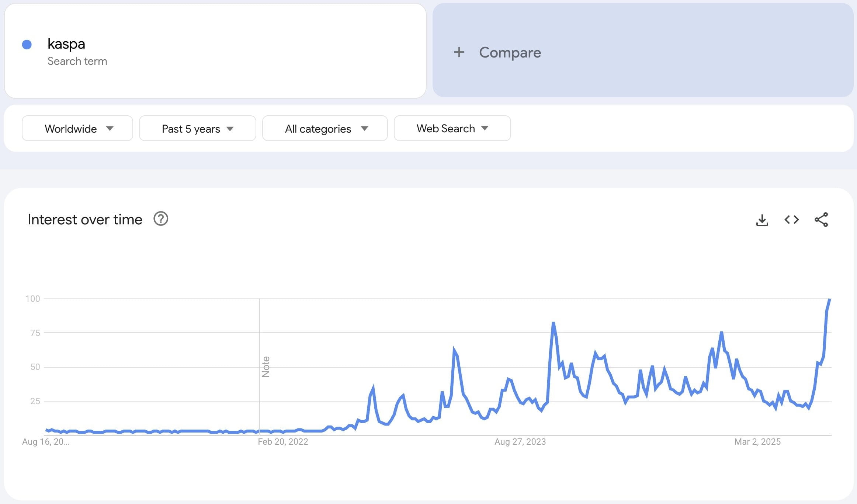This screenshot has width=857, height=504.
Task: Share the interest over time chart
Action: 821,220
